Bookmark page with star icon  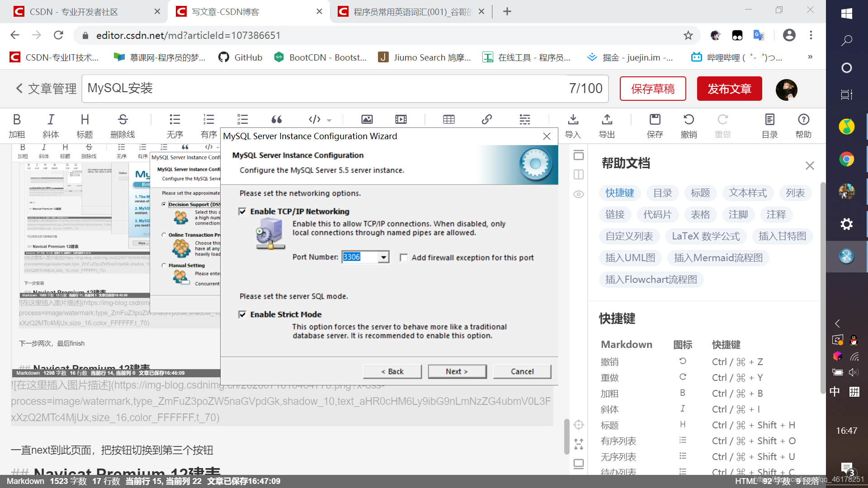point(688,35)
